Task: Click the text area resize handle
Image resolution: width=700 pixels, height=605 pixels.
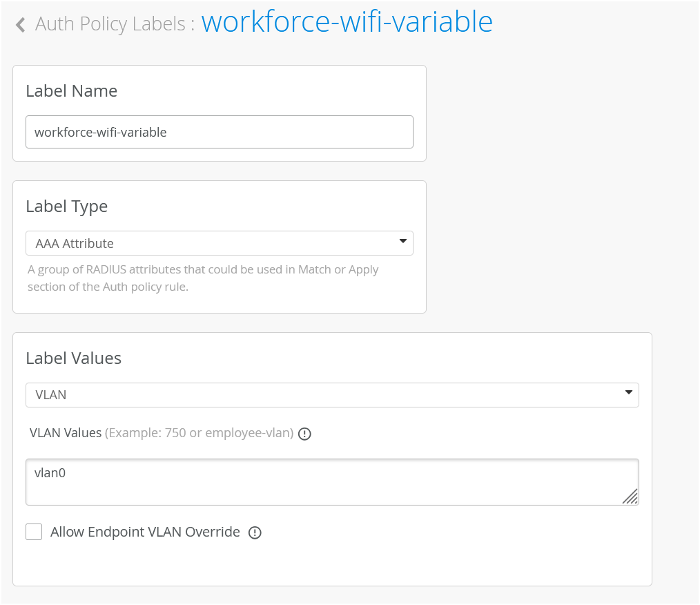Action: (x=630, y=497)
